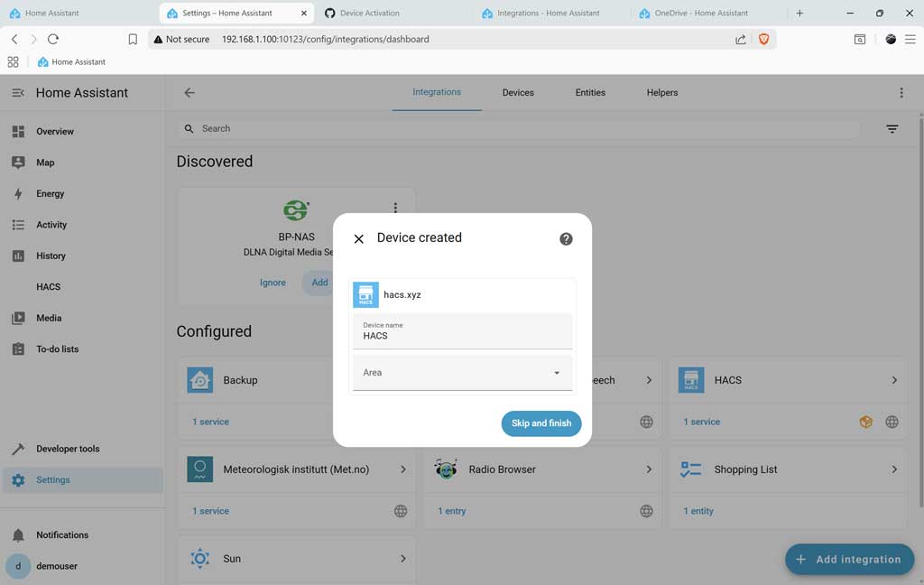
Task: Open Activity in the sidebar
Action: tap(82, 225)
